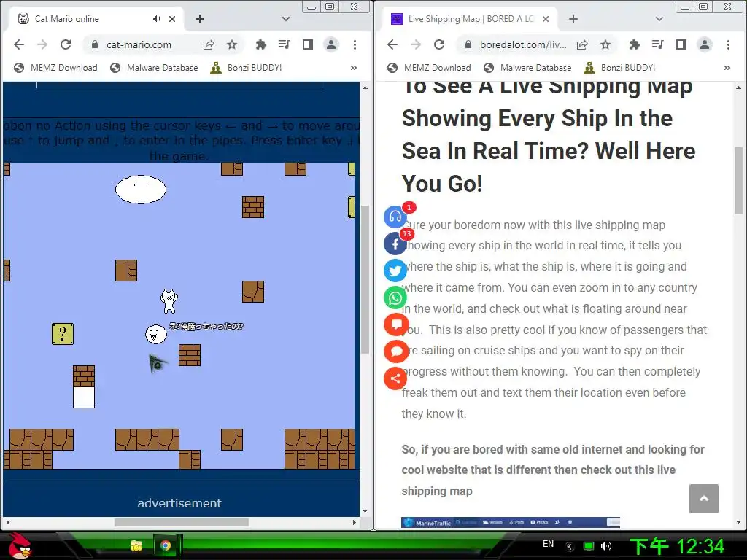Image resolution: width=747 pixels, height=560 pixels.
Task: Go back in the Cat Mario window
Action: click(18, 44)
